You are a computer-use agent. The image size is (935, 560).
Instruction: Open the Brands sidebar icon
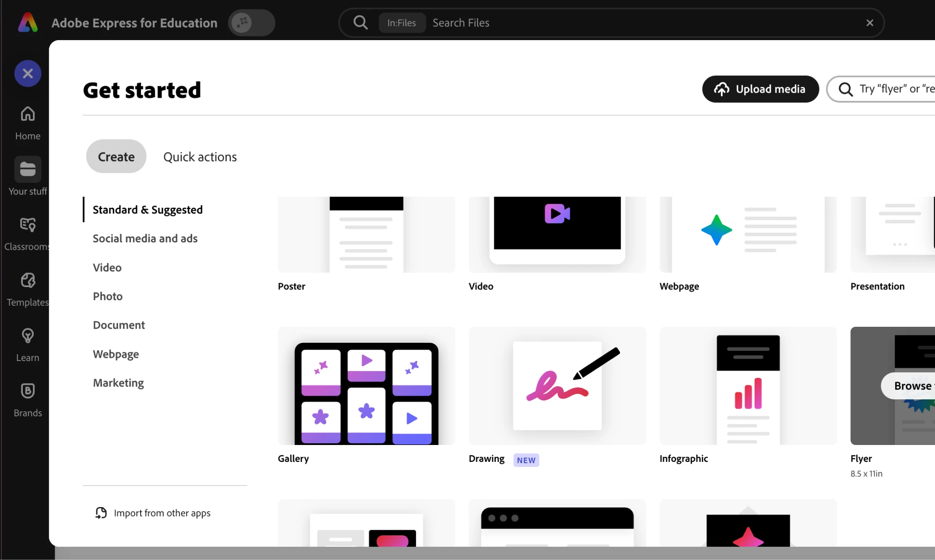pyautogui.click(x=27, y=391)
